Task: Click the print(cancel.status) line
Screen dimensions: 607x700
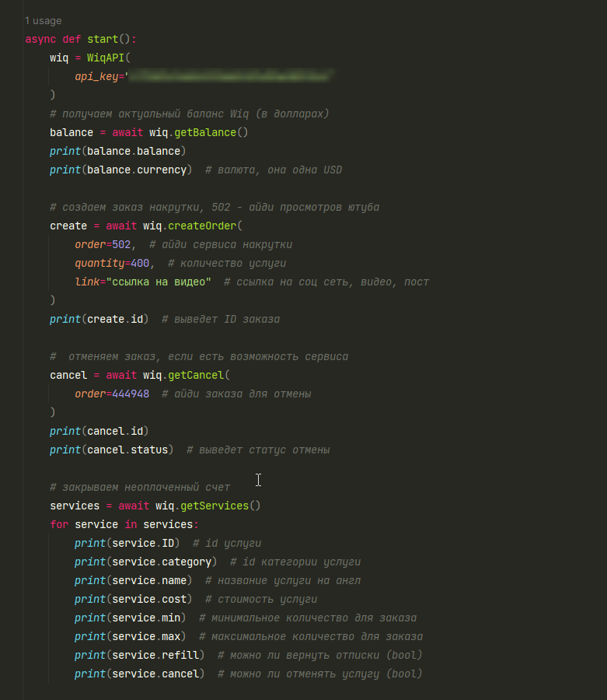Action: point(111,450)
